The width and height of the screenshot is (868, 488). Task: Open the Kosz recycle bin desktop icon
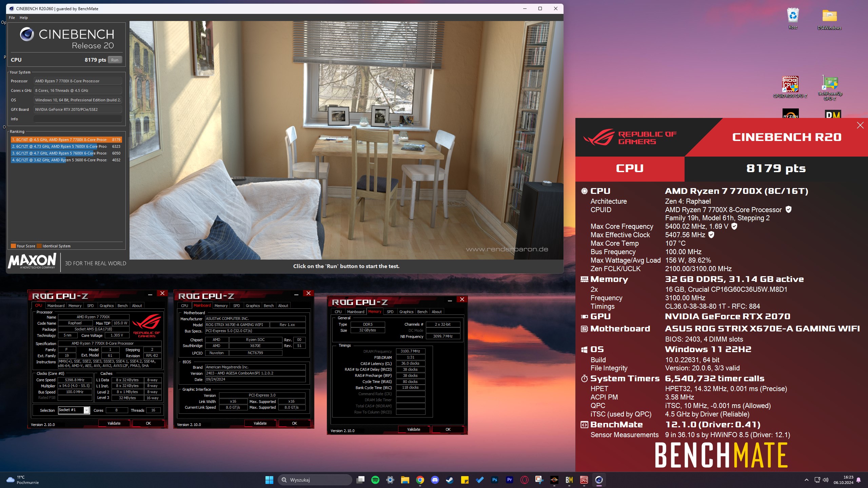tap(793, 18)
